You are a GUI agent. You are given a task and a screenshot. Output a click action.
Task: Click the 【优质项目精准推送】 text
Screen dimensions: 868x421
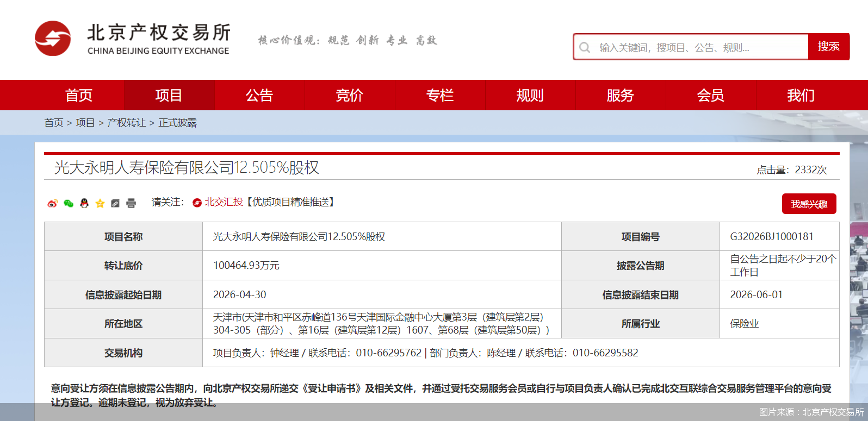pyautogui.click(x=291, y=202)
